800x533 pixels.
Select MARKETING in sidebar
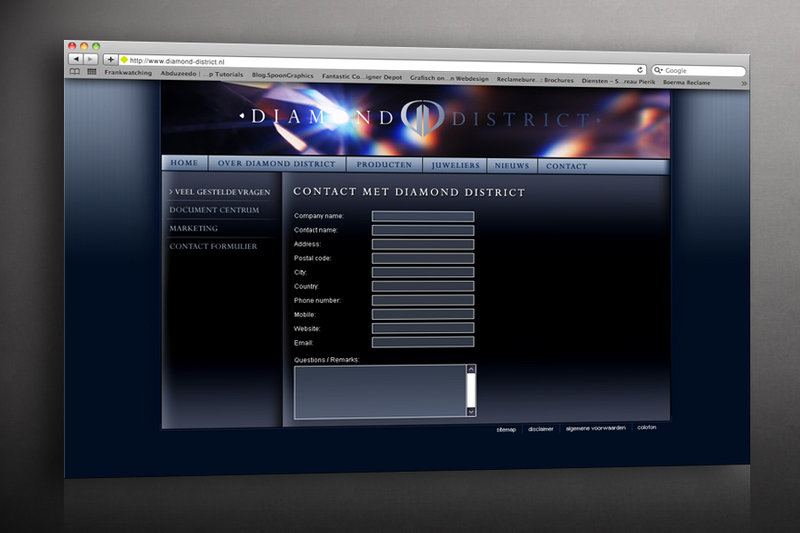coord(193,229)
